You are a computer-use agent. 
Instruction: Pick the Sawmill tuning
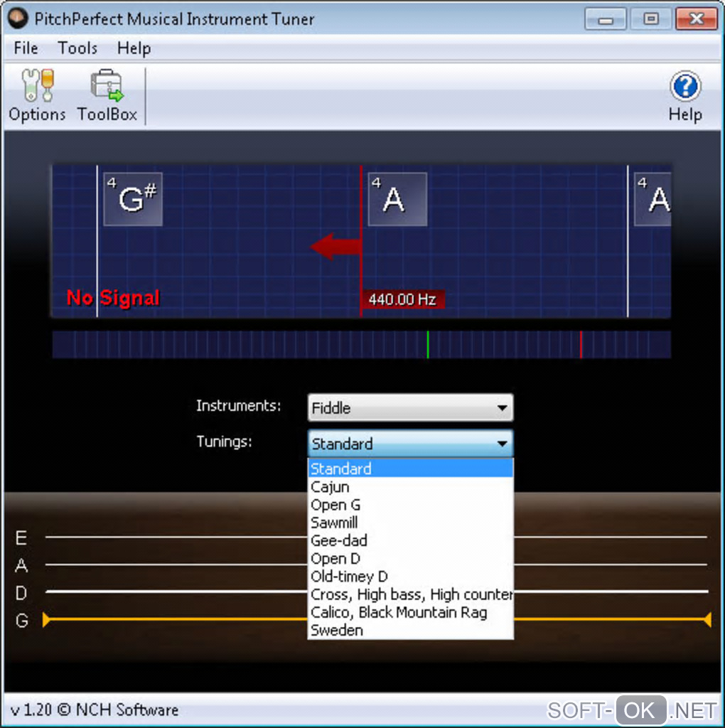(x=411, y=523)
